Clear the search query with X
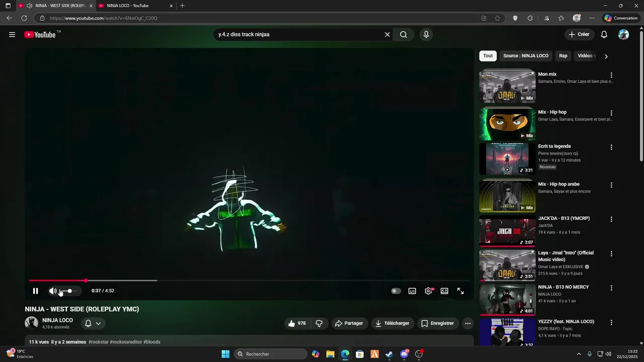 pyautogui.click(x=387, y=35)
